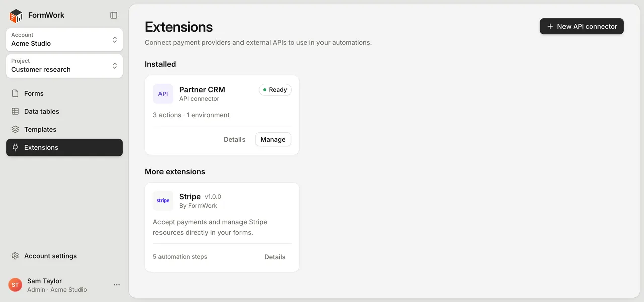Click the New API connector button
Viewport: 644px width, 302px height.
[582, 26]
